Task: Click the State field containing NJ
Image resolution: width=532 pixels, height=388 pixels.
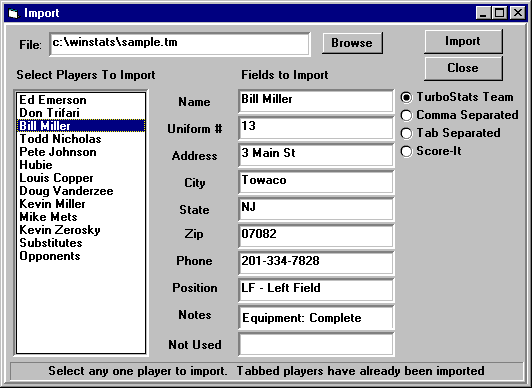Action: coord(316,209)
